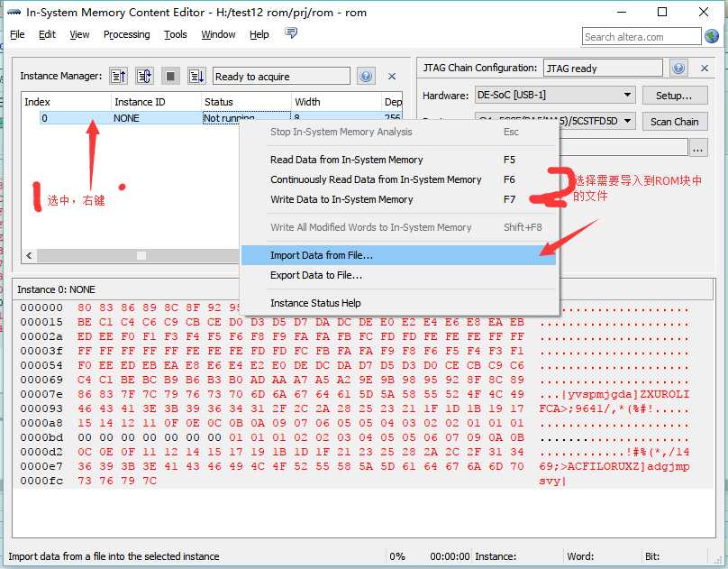The width and height of the screenshot is (728, 569).
Task: Click first byte 80 in row 000000
Action: point(85,307)
